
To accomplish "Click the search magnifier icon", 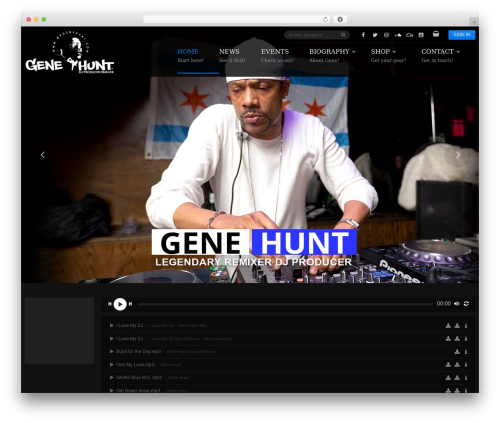I will [343, 35].
